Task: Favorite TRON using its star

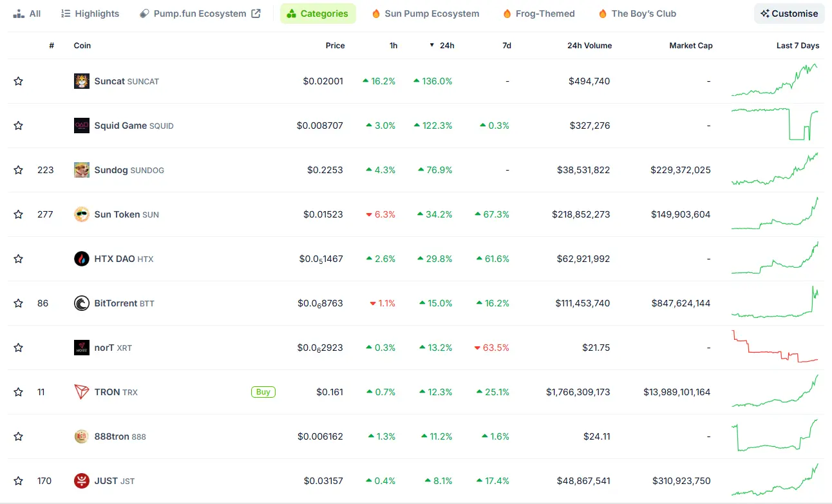Action: [18, 392]
